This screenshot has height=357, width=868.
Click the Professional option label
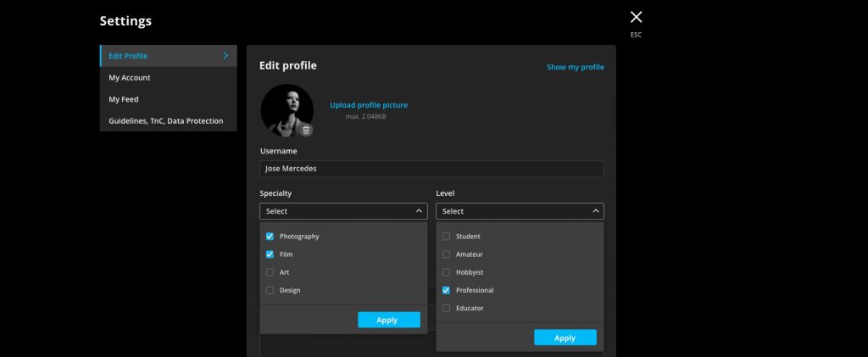tap(475, 290)
